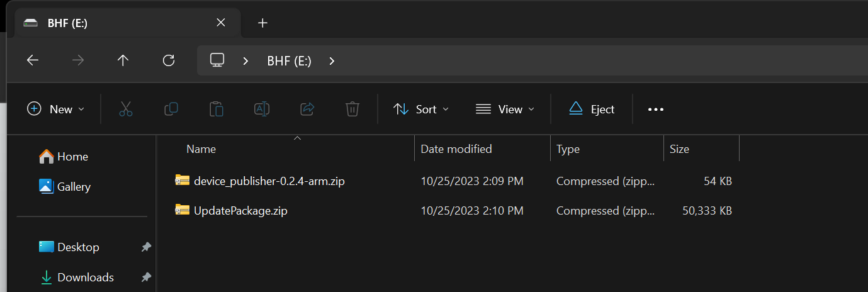Image resolution: width=868 pixels, height=292 pixels.
Task: Open the View layout dropdown
Action: tap(505, 109)
